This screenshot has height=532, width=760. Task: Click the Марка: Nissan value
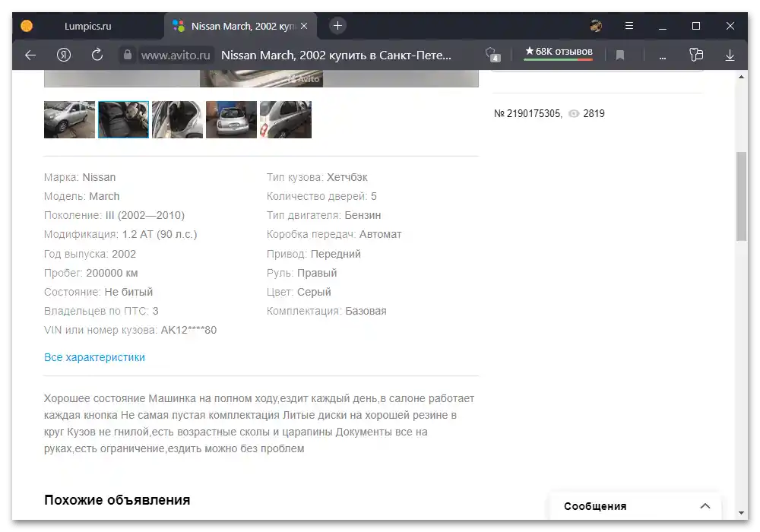(x=99, y=177)
